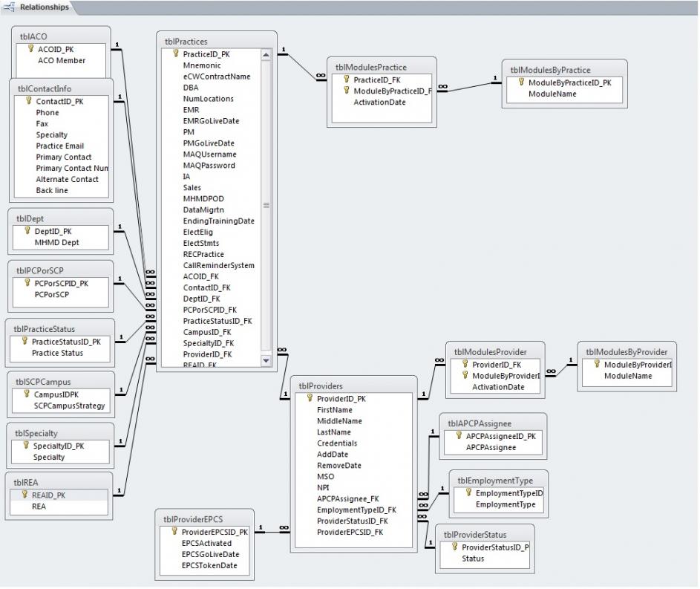The image size is (700, 589).
Task: Select Status field in tblProviderStatus
Action: 473,559
